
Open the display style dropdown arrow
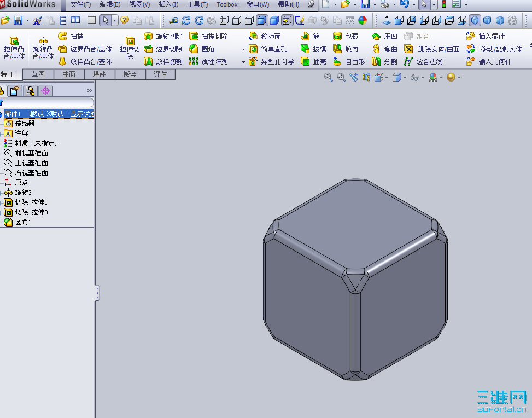click(405, 78)
